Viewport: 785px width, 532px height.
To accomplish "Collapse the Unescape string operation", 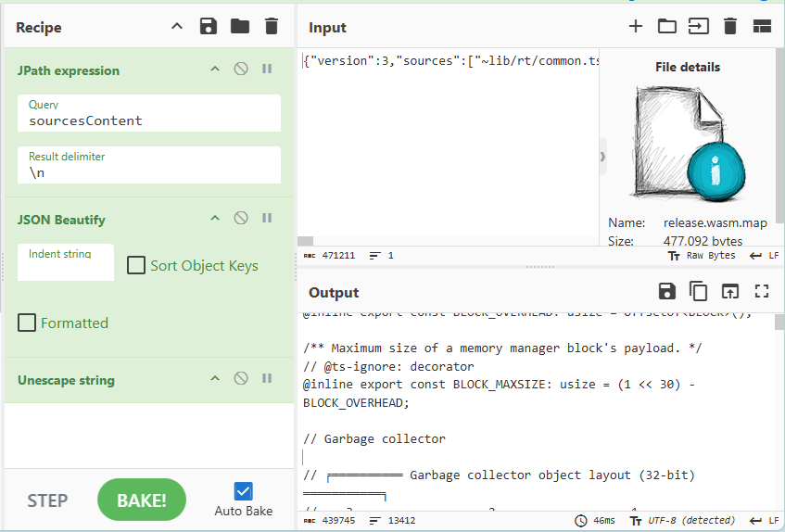I will (x=215, y=379).
